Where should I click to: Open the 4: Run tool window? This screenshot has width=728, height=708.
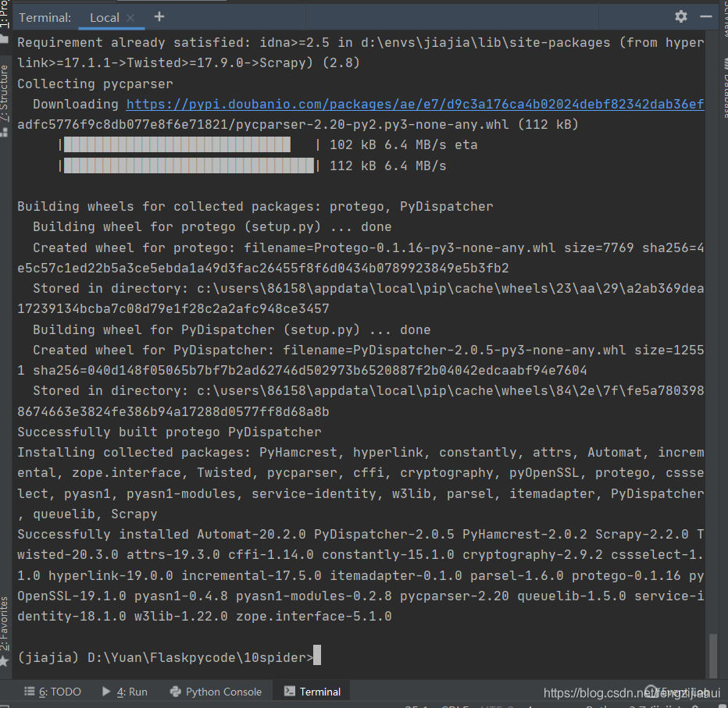pos(125,692)
